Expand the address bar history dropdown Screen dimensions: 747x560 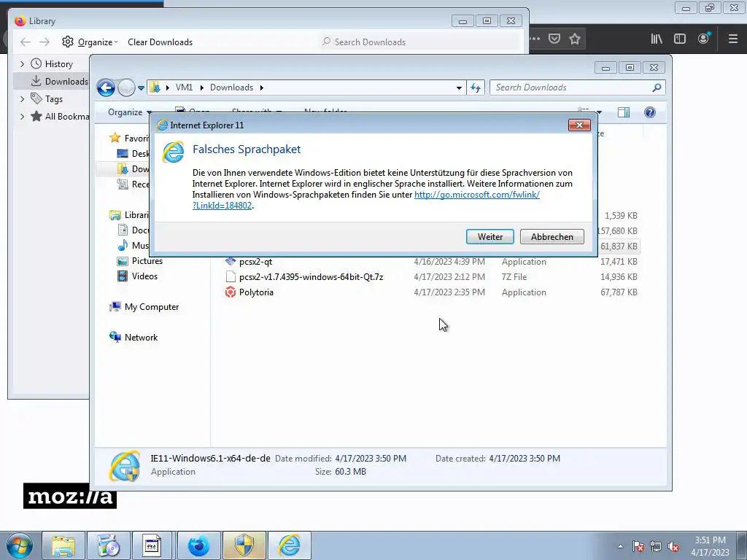[459, 88]
